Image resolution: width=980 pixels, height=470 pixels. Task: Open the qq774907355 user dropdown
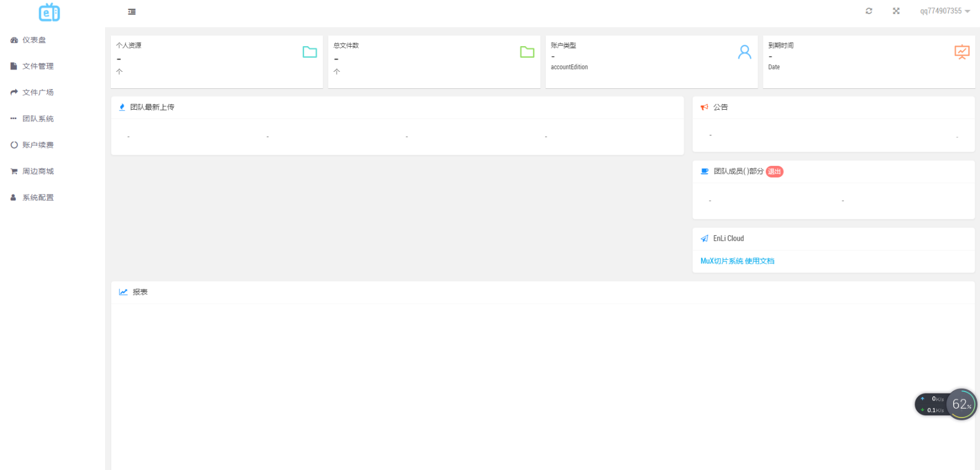click(x=944, y=11)
